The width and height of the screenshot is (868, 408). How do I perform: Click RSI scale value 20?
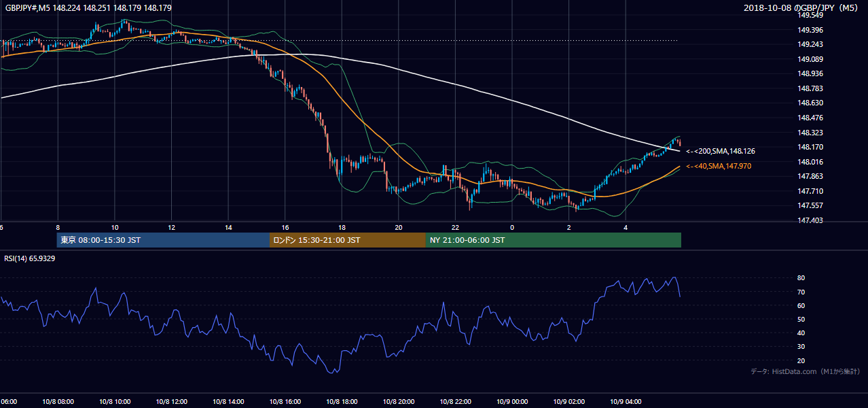pos(801,360)
